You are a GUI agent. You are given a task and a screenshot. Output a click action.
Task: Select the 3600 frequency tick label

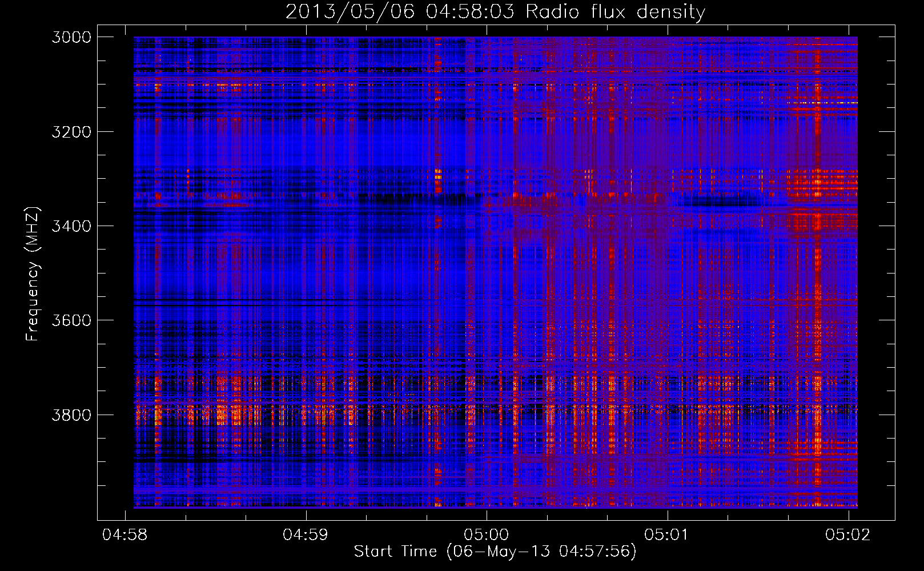(71, 320)
